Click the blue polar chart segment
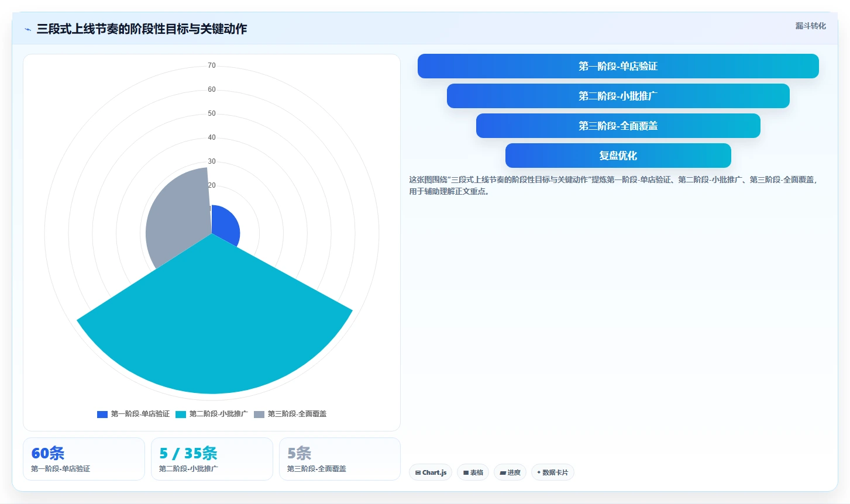The image size is (850, 504). pyautogui.click(x=225, y=225)
